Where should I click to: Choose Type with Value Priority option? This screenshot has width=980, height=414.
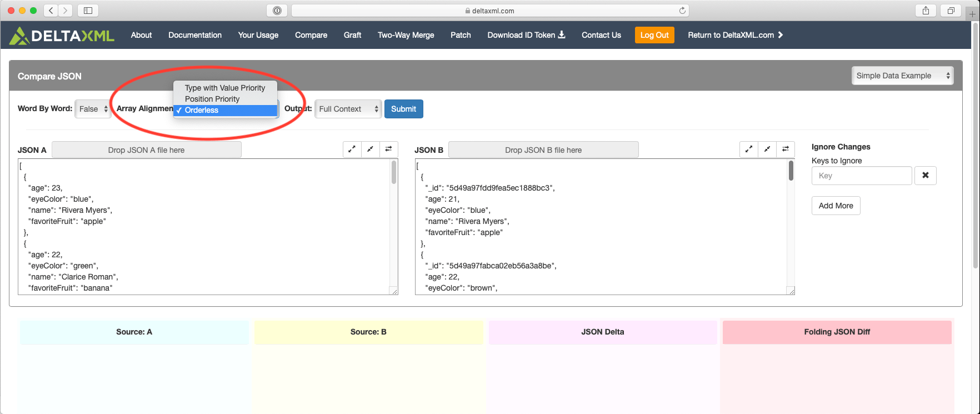pos(225,88)
